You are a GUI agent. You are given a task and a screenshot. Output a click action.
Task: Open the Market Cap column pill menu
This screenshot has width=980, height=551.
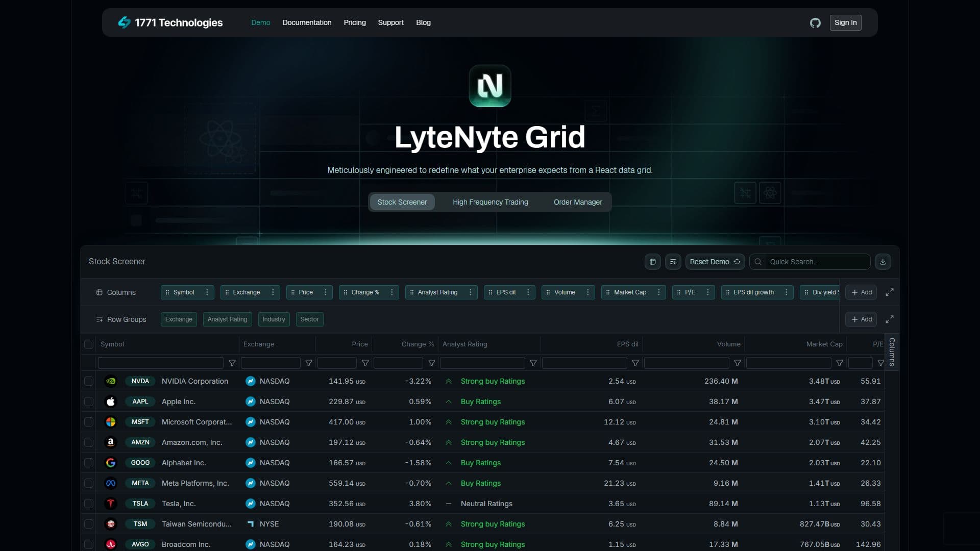point(658,292)
